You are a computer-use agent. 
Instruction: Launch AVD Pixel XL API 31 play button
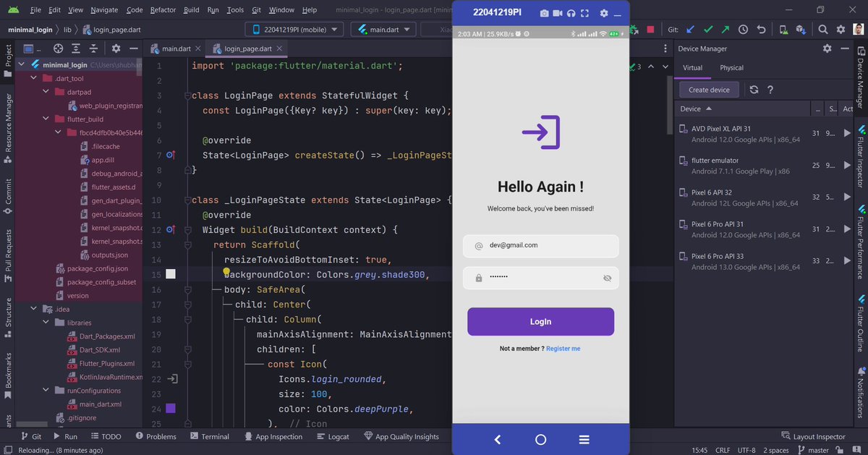pos(847,133)
